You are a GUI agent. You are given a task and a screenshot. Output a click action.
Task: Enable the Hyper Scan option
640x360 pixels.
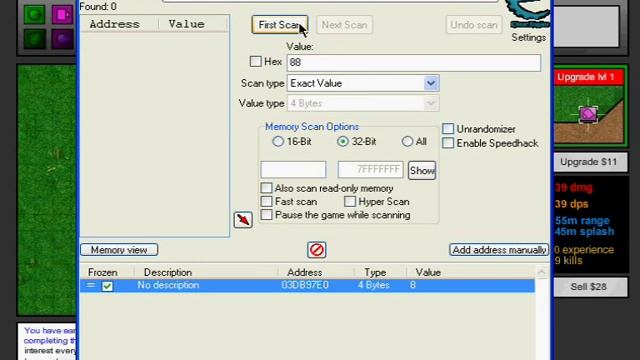pyautogui.click(x=350, y=201)
